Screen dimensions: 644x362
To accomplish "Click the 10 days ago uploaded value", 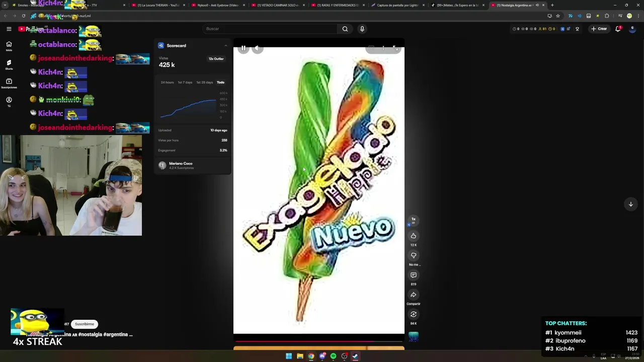I will click(x=219, y=130).
